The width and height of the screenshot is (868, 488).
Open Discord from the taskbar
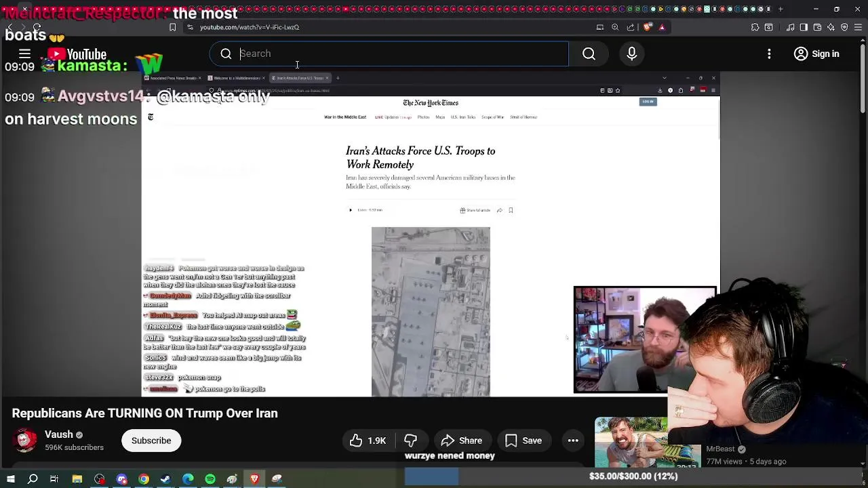[122, 479]
